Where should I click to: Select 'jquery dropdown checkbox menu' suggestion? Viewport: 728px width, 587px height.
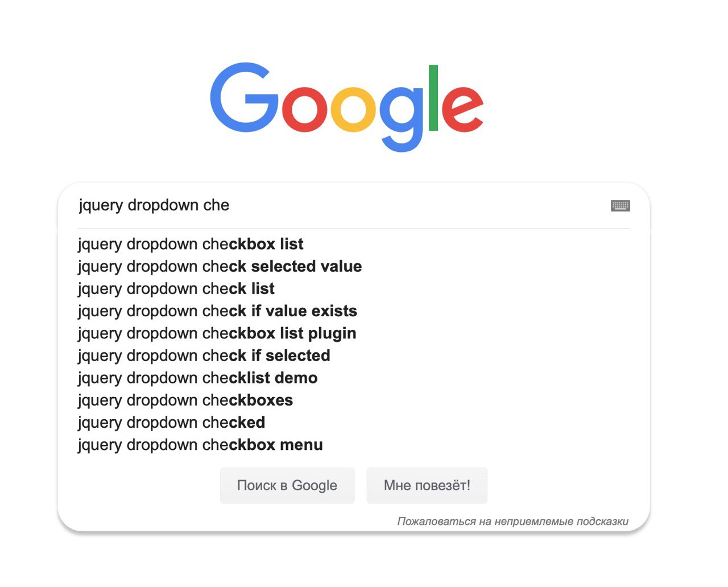tap(200, 445)
